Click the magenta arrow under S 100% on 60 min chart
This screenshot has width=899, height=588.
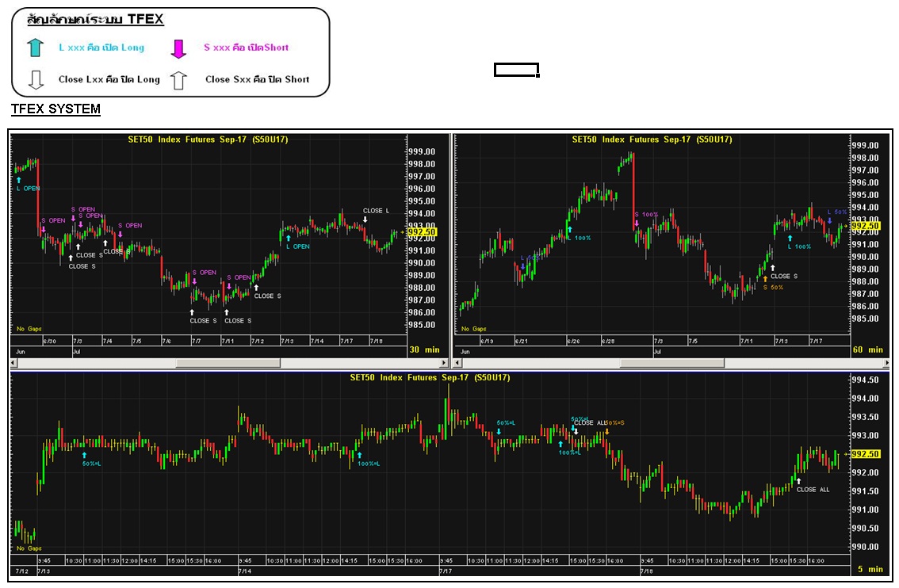tap(637, 223)
